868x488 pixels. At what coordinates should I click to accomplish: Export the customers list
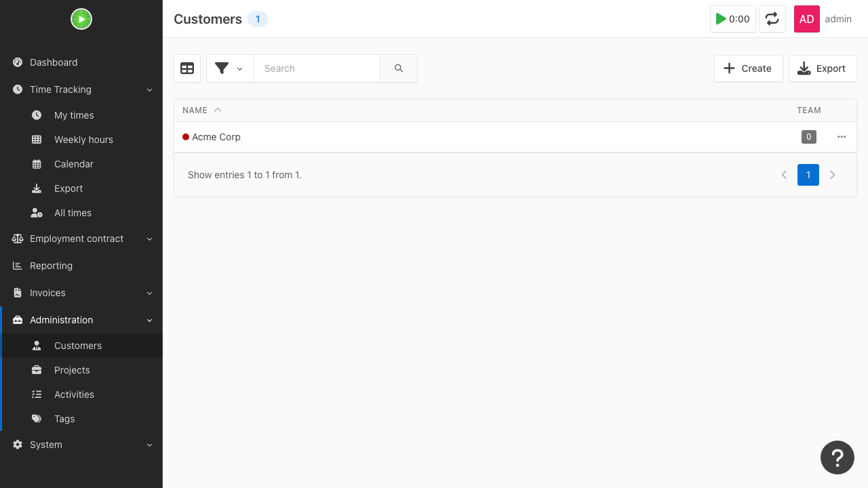(x=823, y=68)
